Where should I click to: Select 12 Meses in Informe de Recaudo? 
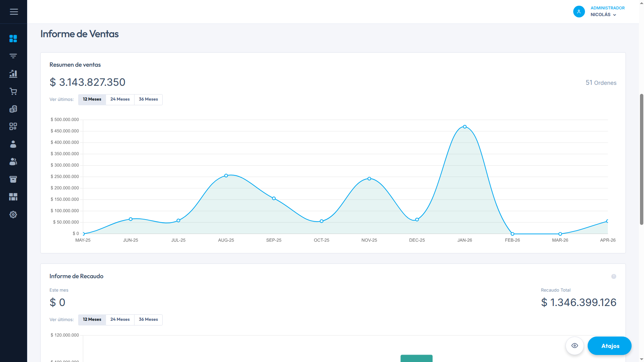click(x=92, y=320)
